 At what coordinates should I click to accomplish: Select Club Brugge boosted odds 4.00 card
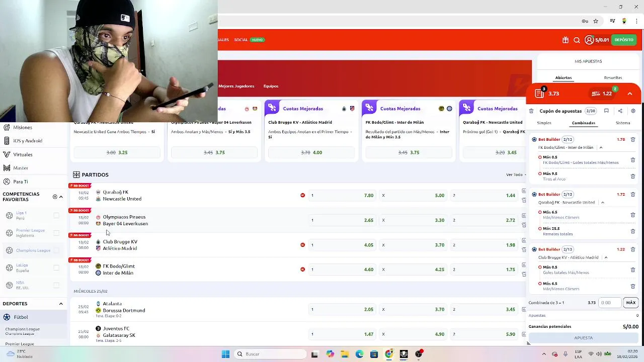pyautogui.click(x=311, y=153)
